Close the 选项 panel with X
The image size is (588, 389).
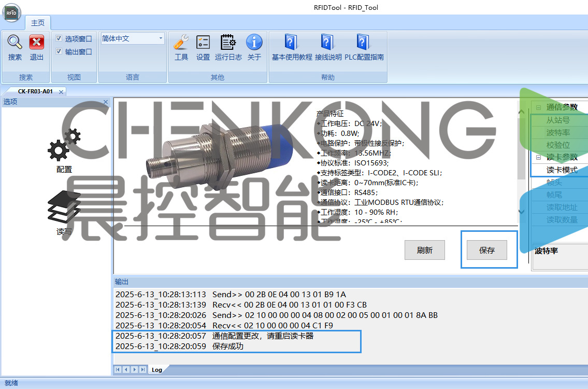pyautogui.click(x=106, y=102)
